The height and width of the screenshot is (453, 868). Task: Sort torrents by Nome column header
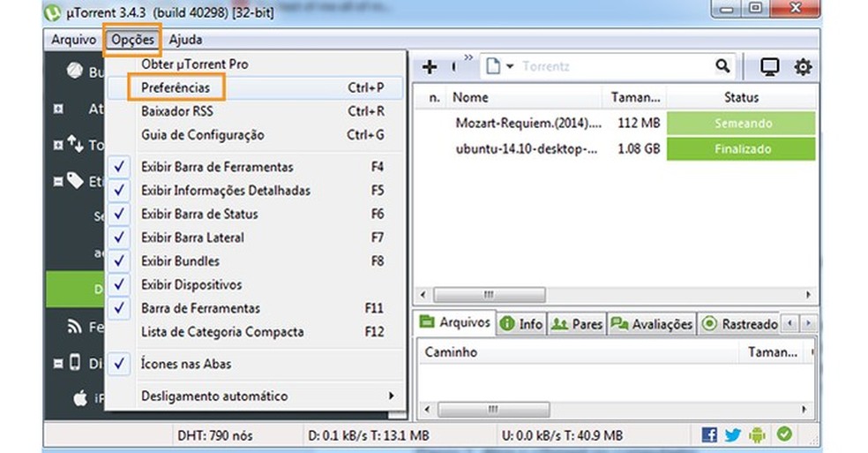pyautogui.click(x=524, y=98)
